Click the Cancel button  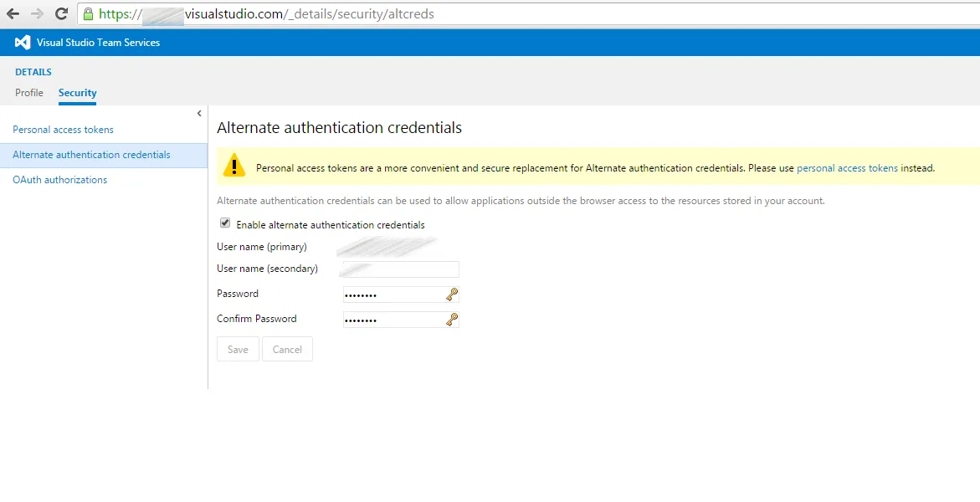[288, 350]
